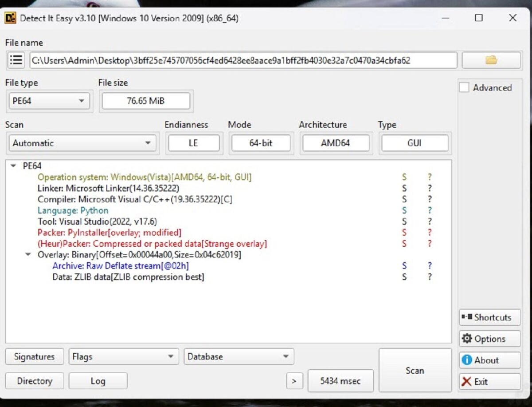Click the Detect It Easy title bar icon

tap(9, 18)
